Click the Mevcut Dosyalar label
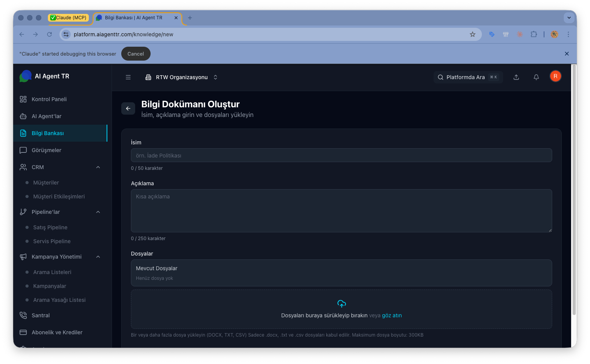The image size is (590, 364). (x=156, y=268)
